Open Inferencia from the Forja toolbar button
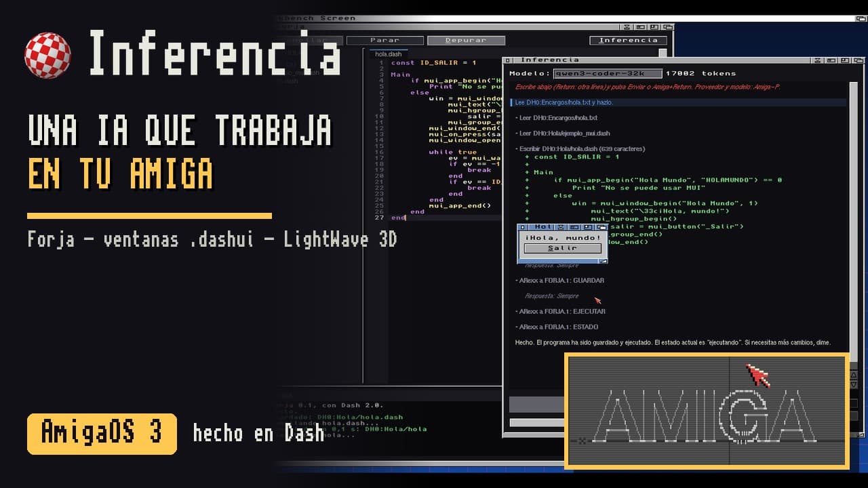The image size is (868, 488). [628, 41]
